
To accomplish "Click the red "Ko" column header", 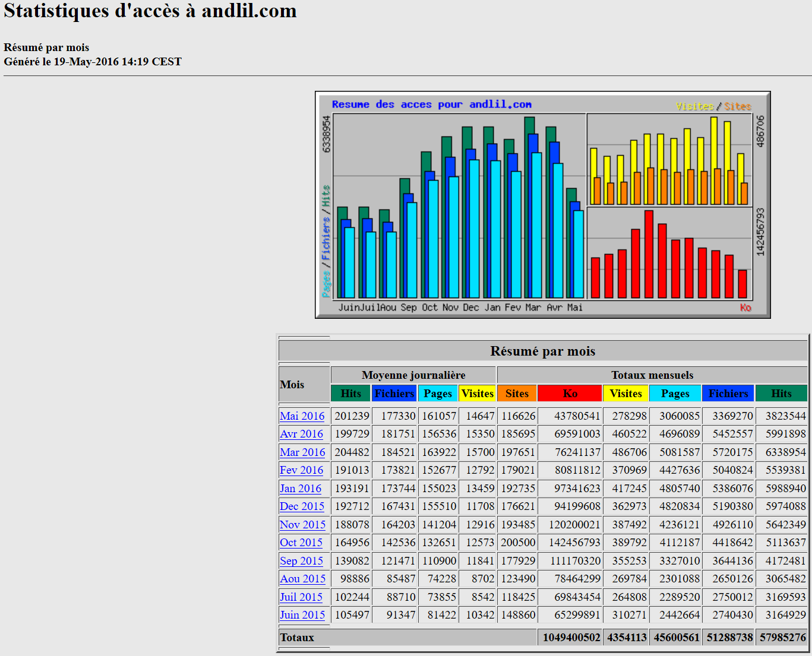I will pyautogui.click(x=570, y=394).
